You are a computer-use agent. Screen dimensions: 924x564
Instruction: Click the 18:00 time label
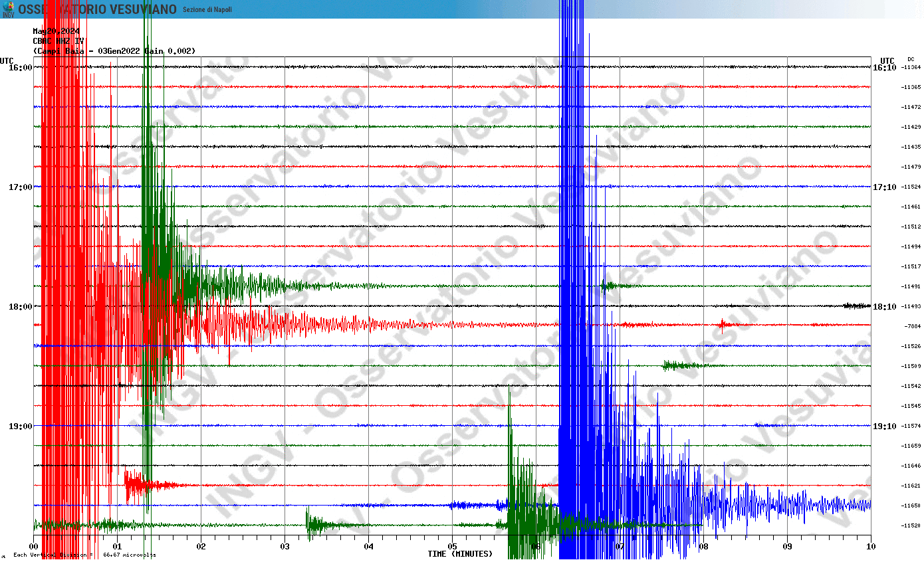tap(21, 306)
